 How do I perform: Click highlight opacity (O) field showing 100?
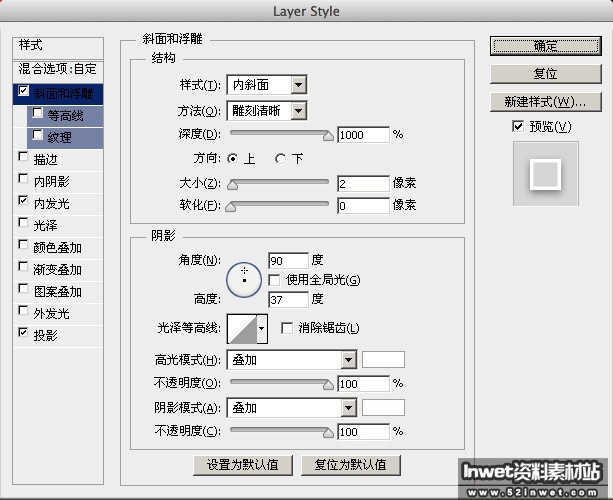pos(363,384)
